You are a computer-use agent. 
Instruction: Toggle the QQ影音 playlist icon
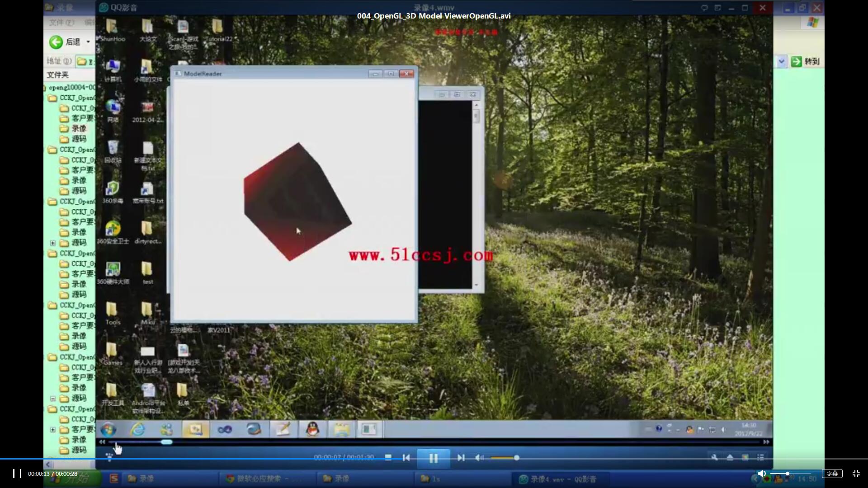click(760, 457)
